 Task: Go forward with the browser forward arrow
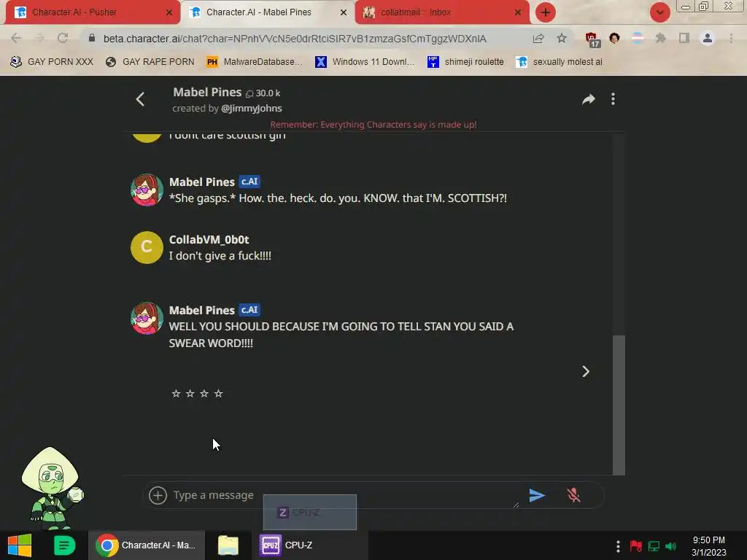pyautogui.click(x=39, y=38)
